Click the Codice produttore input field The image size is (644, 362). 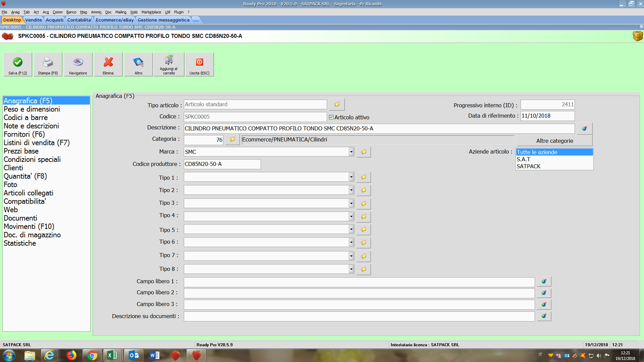click(222, 164)
